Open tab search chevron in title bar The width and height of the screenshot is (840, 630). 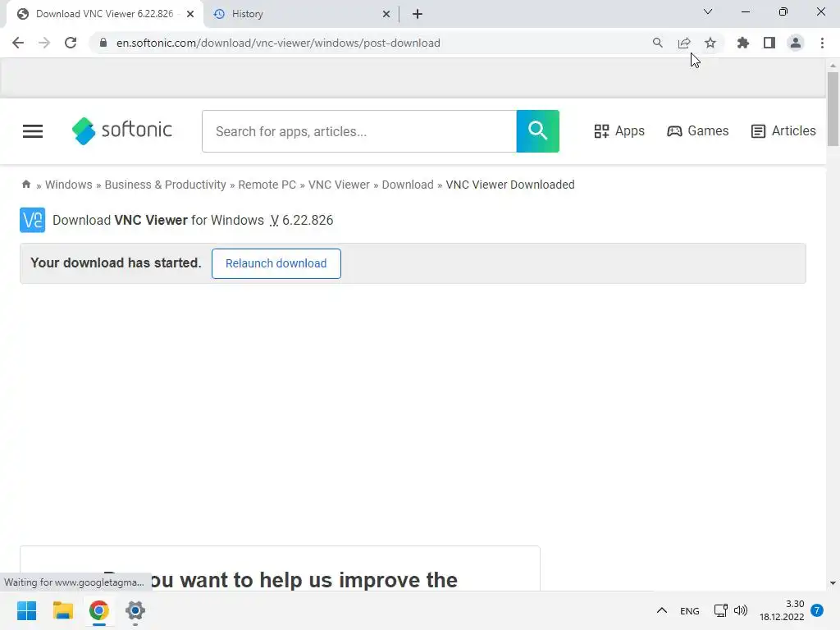coord(708,11)
